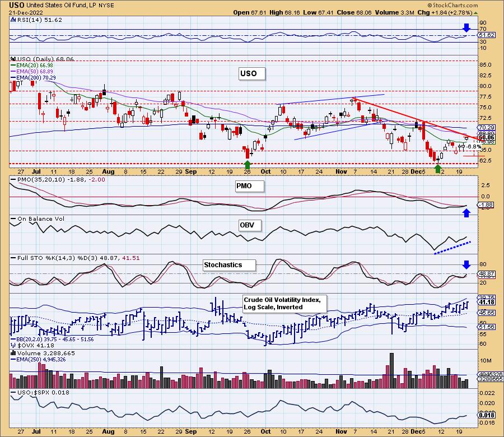
Task: Click the EMA(250) 4,945,326 legend entry
Action: coord(38,359)
